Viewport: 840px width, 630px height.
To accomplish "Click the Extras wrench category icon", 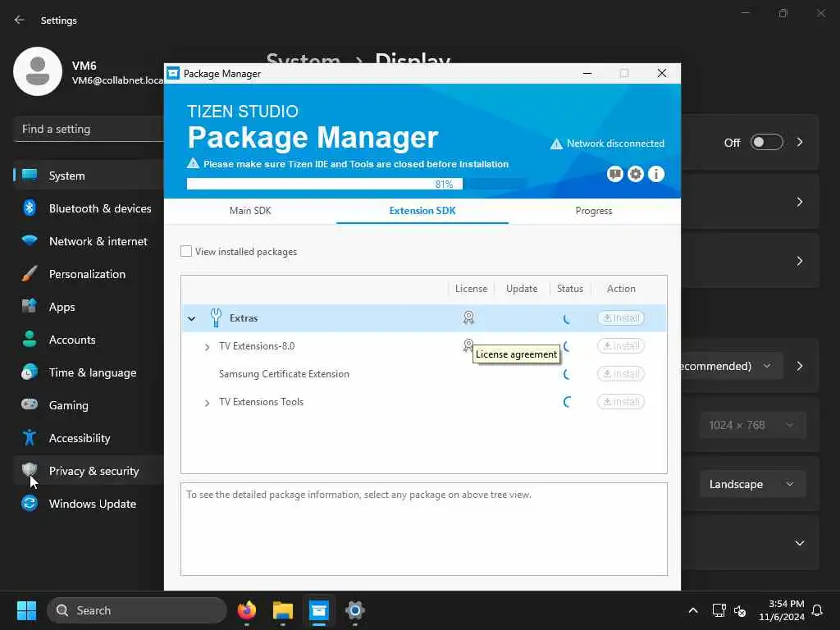I will point(216,317).
